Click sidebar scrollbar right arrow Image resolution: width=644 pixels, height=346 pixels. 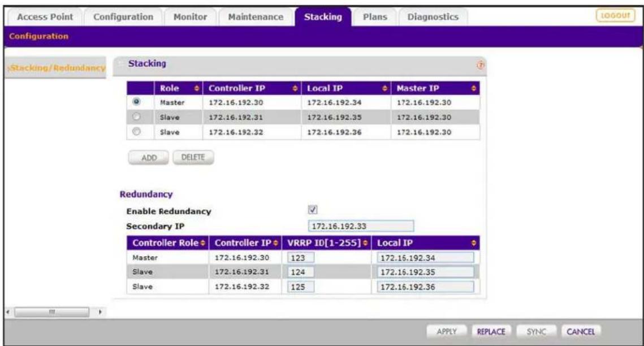point(100,312)
